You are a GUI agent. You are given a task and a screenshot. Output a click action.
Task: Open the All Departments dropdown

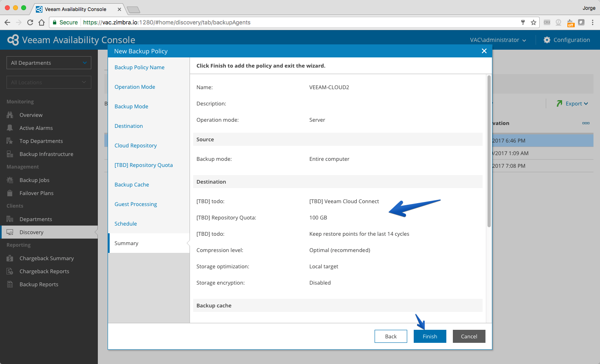tap(49, 63)
